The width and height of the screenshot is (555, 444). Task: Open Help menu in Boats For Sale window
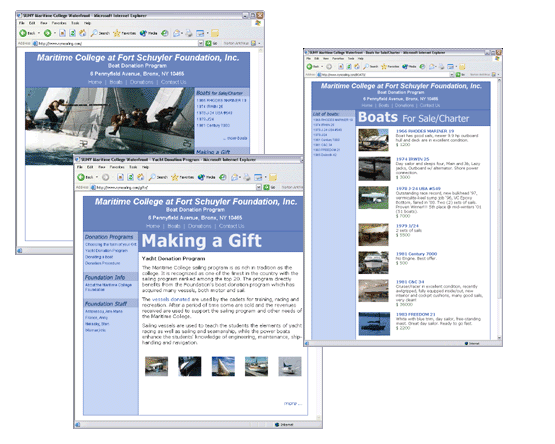point(361,58)
